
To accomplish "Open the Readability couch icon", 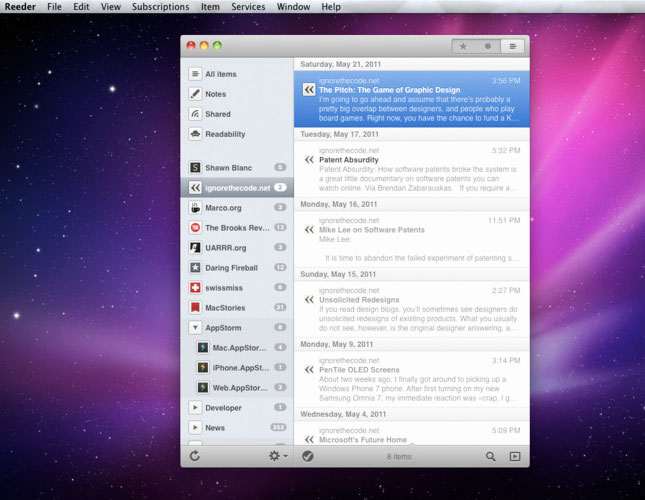I will [x=195, y=134].
